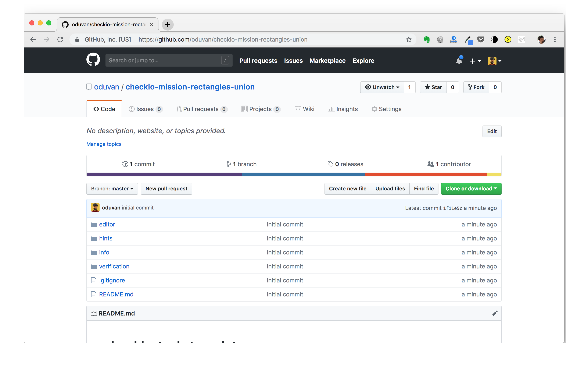Open the oduvan owner link
This screenshot has width=588, height=377.
click(107, 87)
